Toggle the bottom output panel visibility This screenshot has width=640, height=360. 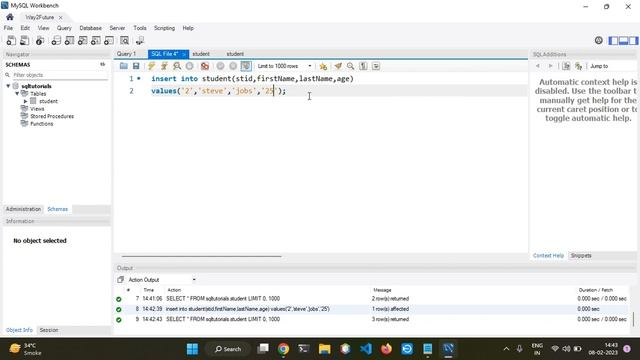(623, 40)
